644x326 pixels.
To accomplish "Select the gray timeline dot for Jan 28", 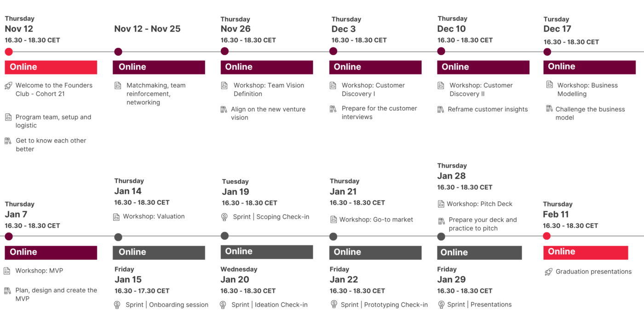I will pos(441,237).
